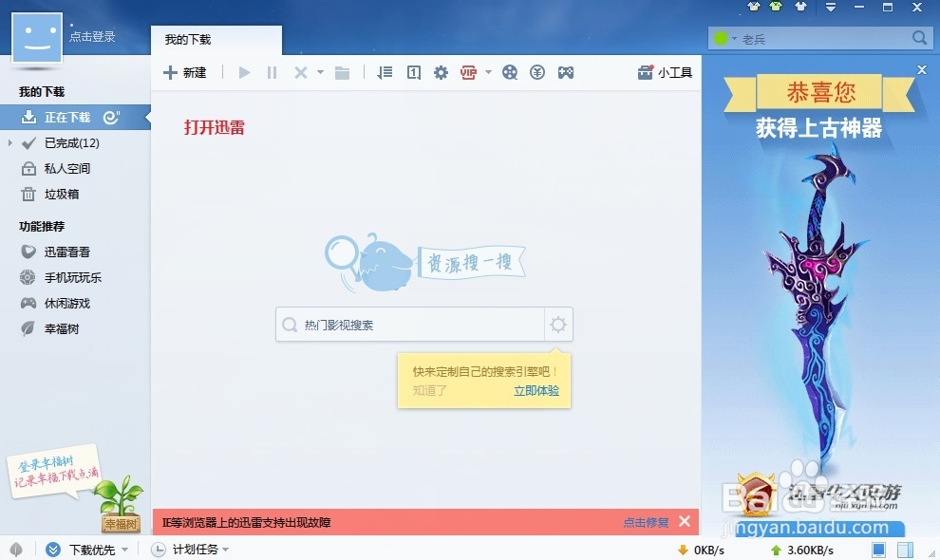Click the single-task mode icon

click(414, 72)
